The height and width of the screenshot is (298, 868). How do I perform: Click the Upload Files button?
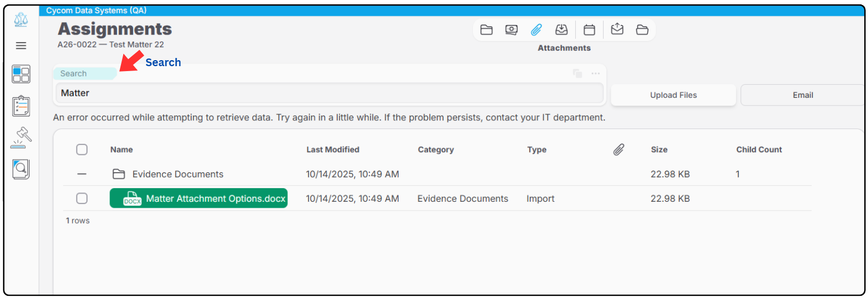(x=673, y=95)
